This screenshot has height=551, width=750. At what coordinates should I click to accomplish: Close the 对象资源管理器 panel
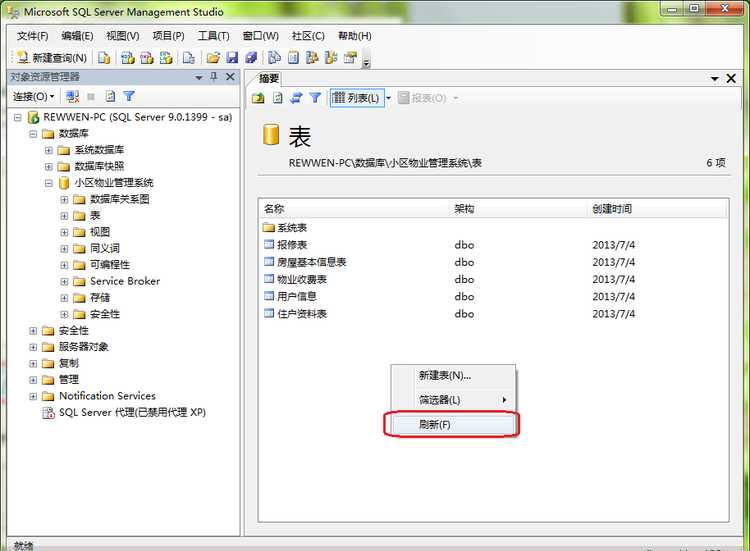coord(230,77)
